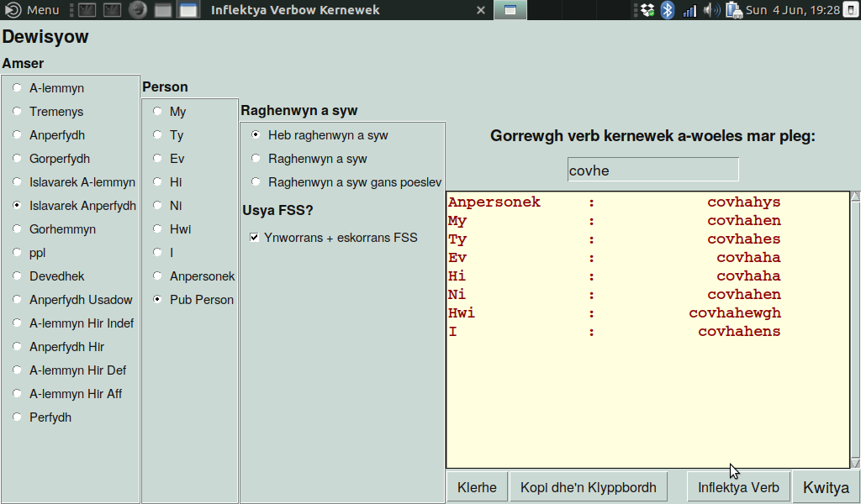Image resolution: width=861 pixels, height=504 pixels.
Task: Select the My person option
Action: coord(157,112)
